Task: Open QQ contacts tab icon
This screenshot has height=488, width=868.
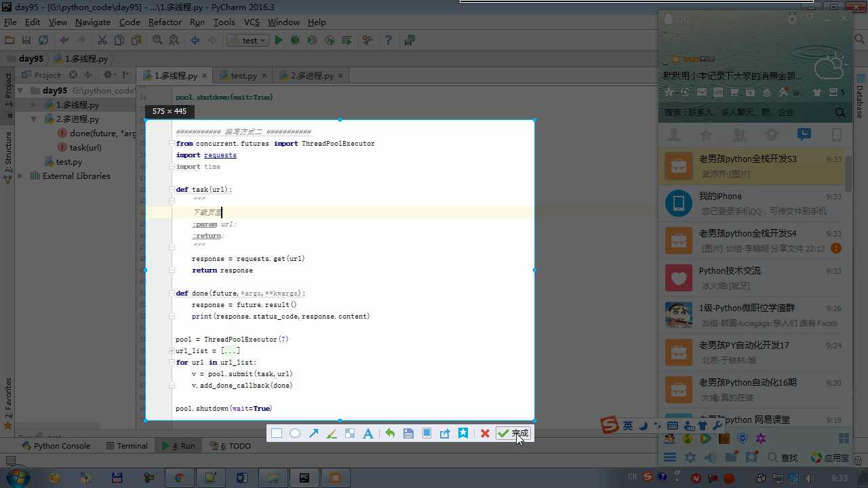Action: [674, 134]
